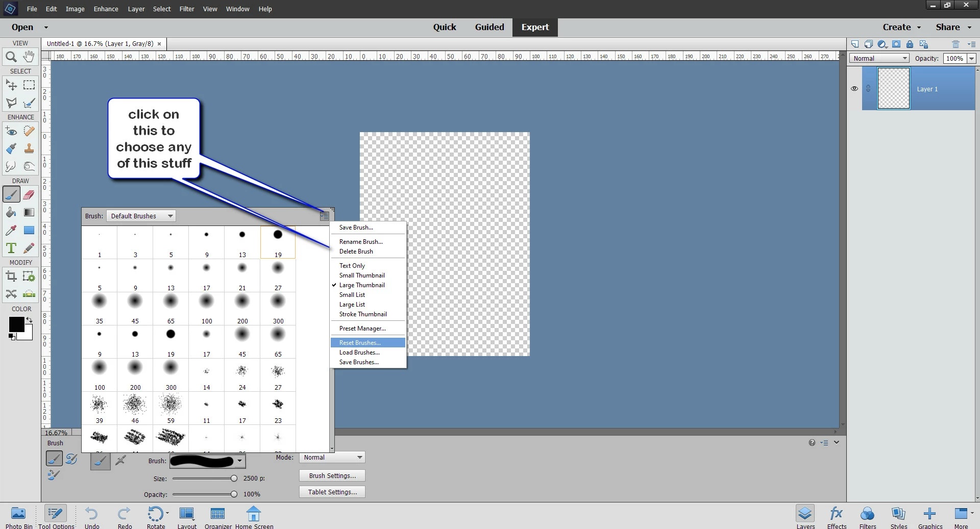The height and width of the screenshot is (529, 980).
Task: Select the Rectangle shape tool
Action: (29, 230)
